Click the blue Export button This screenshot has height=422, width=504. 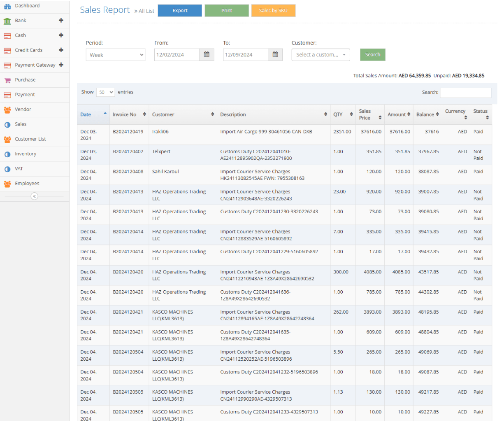click(180, 11)
